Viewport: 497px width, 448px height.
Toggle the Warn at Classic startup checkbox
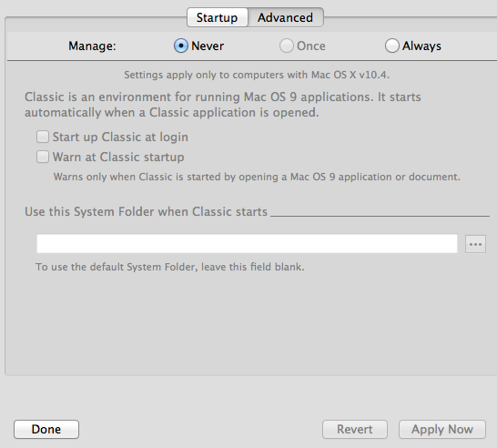tap(43, 157)
